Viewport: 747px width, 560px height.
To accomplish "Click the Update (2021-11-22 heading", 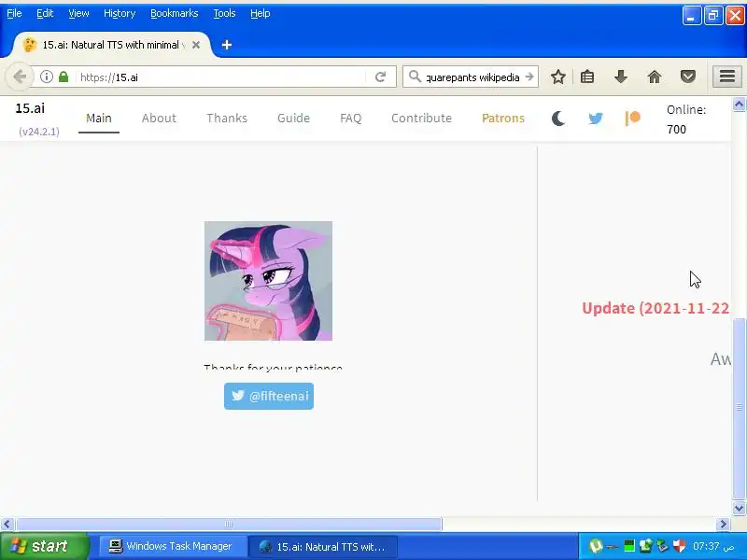I will 655,308.
